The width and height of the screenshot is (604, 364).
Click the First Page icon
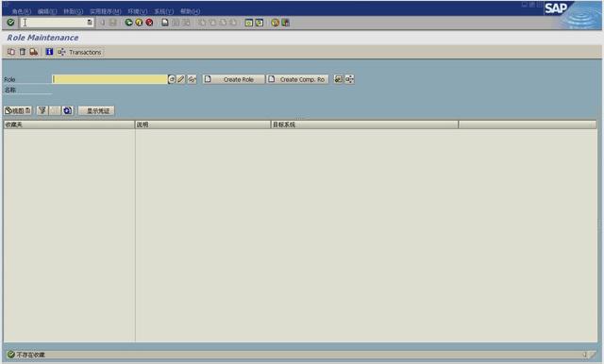click(202, 23)
